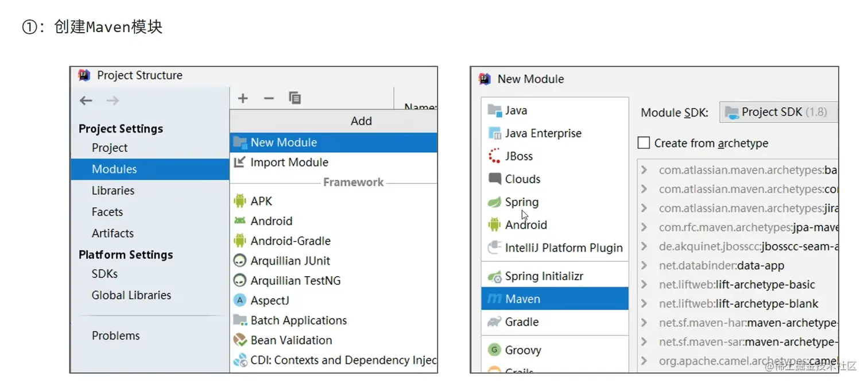
Task: Expand com.atlassian.maven.archetypes:ba archetype
Action: tap(644, 170)
